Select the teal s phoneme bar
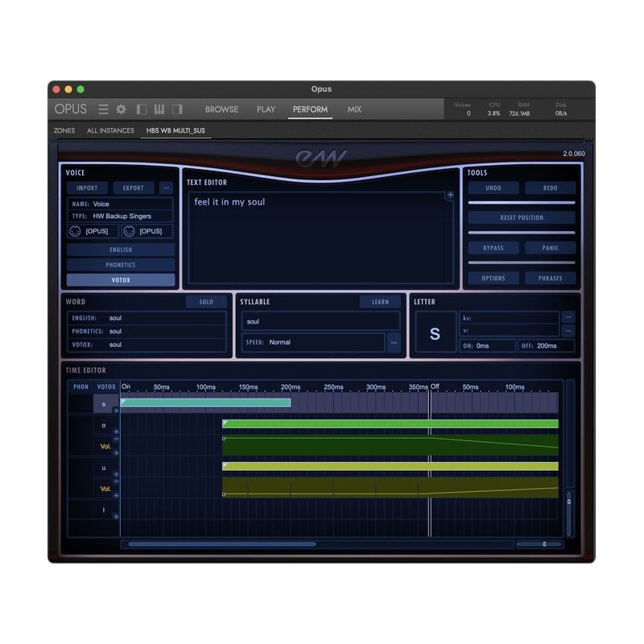The width and height of the screenshot is (644, 644). click(206, 402)
